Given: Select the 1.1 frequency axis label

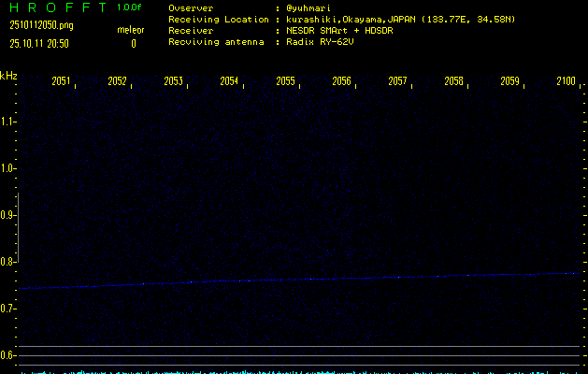Looking at the screenshot, I should (8, 122).
